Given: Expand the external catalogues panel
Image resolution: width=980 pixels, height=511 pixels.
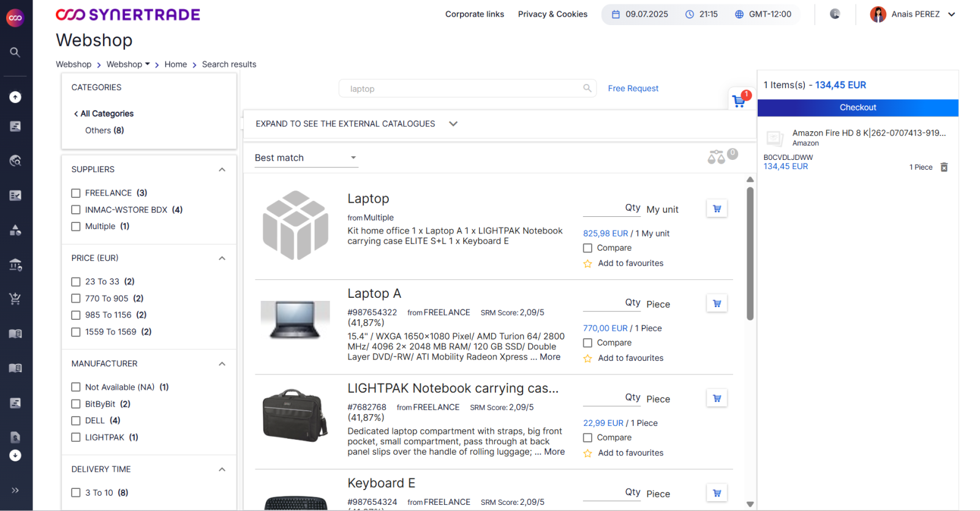Looking at the screenshot, I should click(453, 124).
